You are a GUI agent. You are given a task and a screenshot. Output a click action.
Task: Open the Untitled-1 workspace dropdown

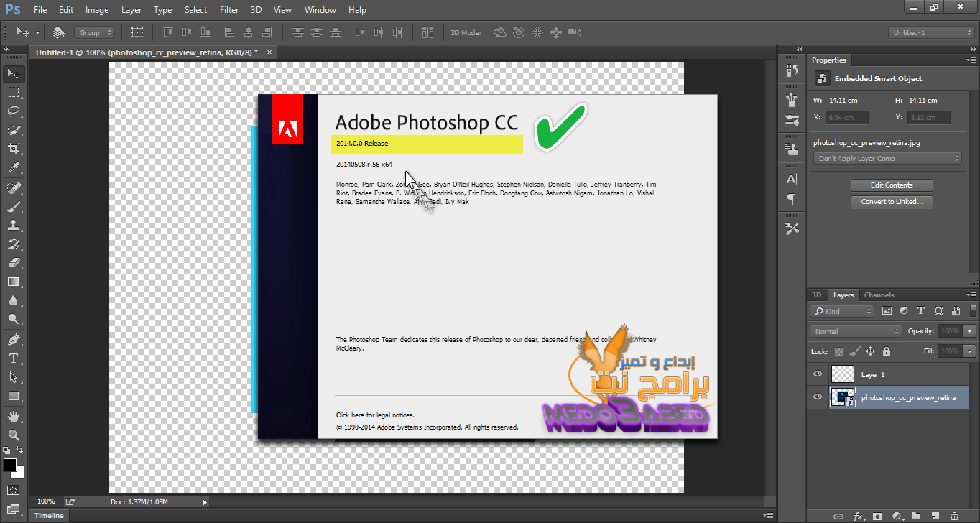pyautogui.click(x=931, y=32)
